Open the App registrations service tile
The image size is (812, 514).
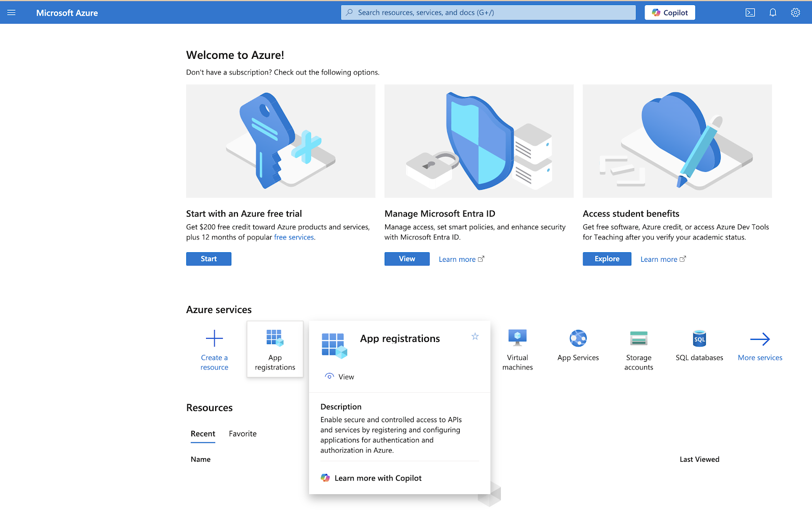(x=275, y=349)
